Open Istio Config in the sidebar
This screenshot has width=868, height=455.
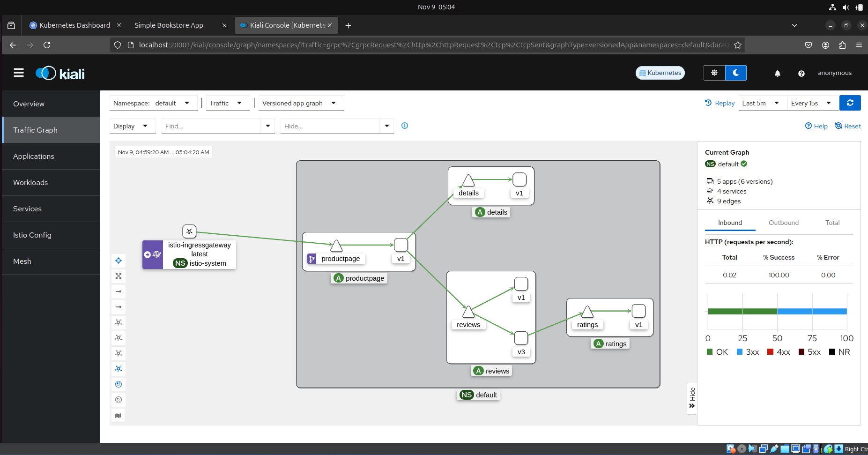51,235
